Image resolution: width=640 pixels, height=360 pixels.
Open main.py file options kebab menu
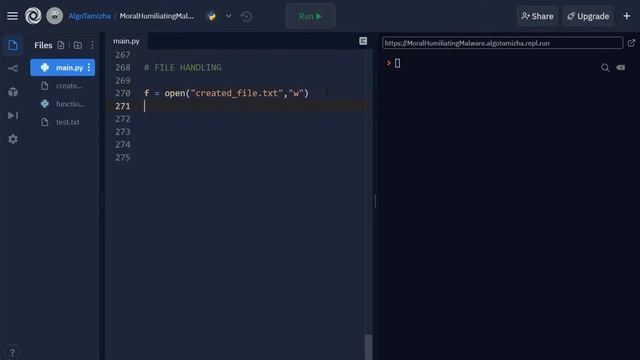(x=89, y=67)
